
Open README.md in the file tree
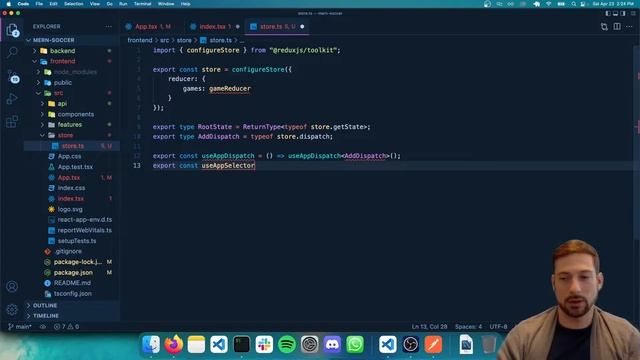pyautogui.click(x=72, y=283)
